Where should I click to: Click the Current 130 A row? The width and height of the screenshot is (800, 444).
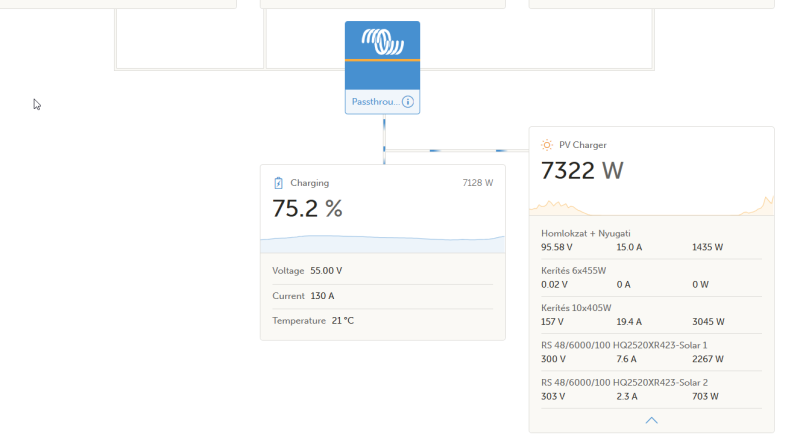[383, 296]
